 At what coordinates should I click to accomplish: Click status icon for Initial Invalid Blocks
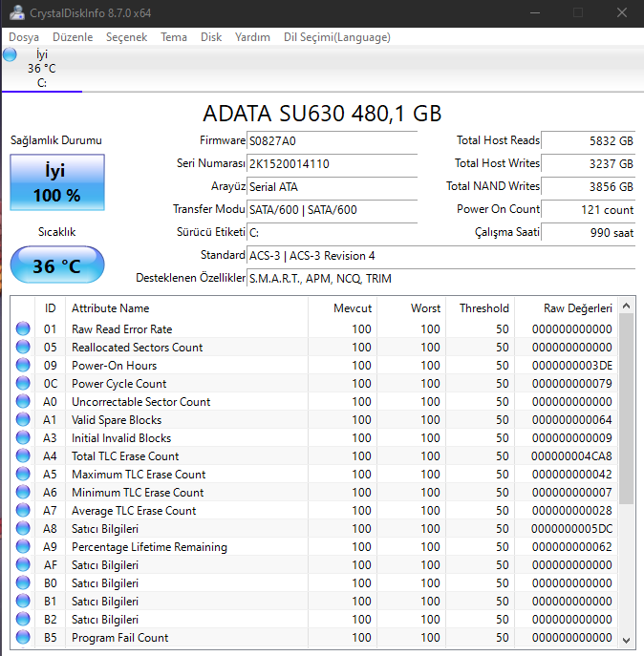coord(23,437)
